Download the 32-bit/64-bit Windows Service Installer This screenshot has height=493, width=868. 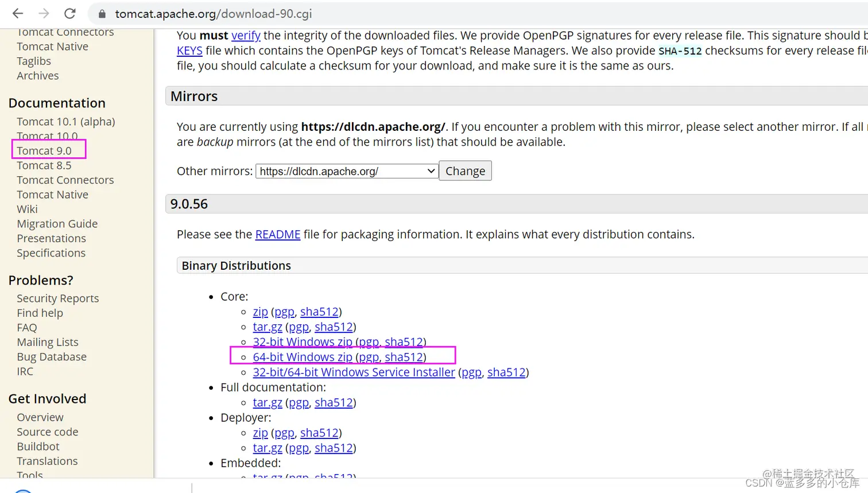(354, 372)
